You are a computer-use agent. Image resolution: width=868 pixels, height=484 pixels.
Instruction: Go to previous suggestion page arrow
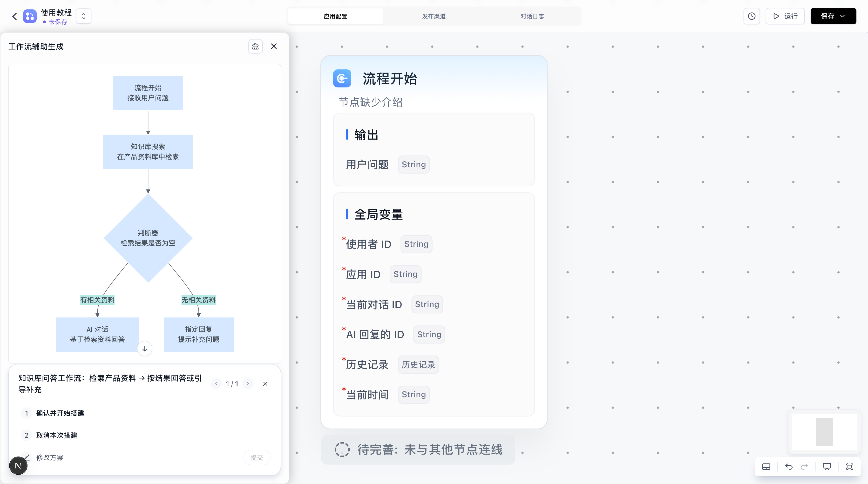pos(216,384)
